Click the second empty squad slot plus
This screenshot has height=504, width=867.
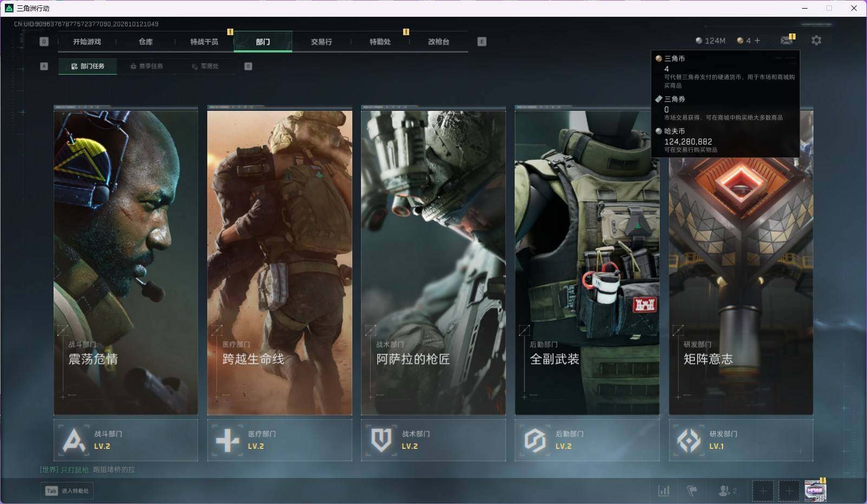(x=789, y=491)
